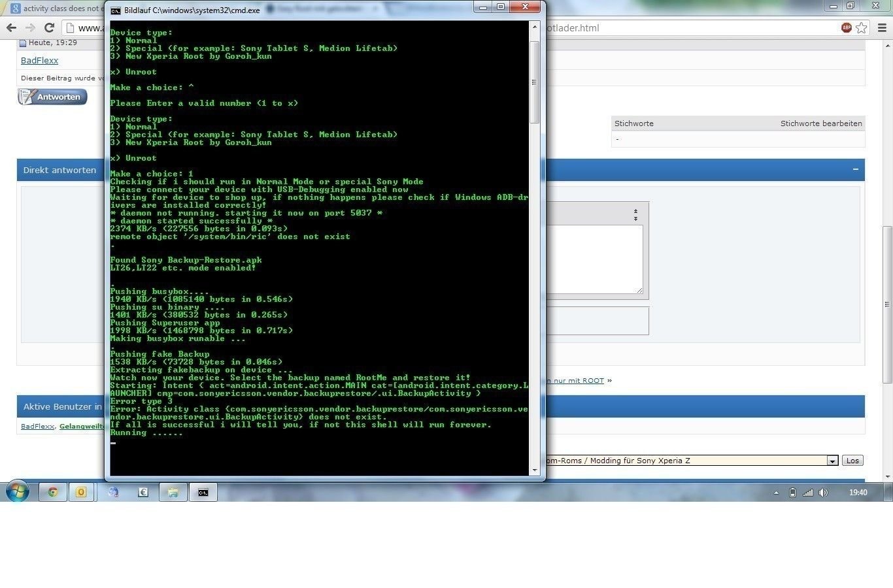Show hidden system tray icons
This screenshot has width=893, height=588.
[x=776, y=493]
